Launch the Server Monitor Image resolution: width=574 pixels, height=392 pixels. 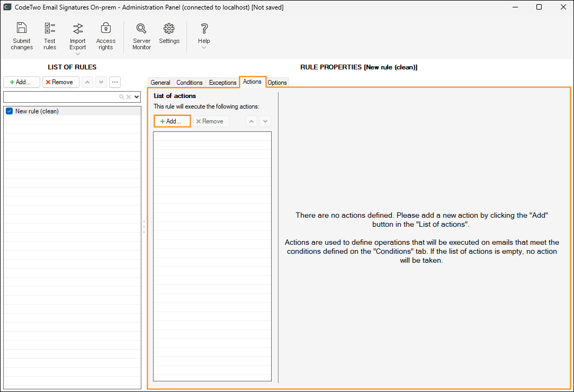pyautogui.click(x=141, y=29)
